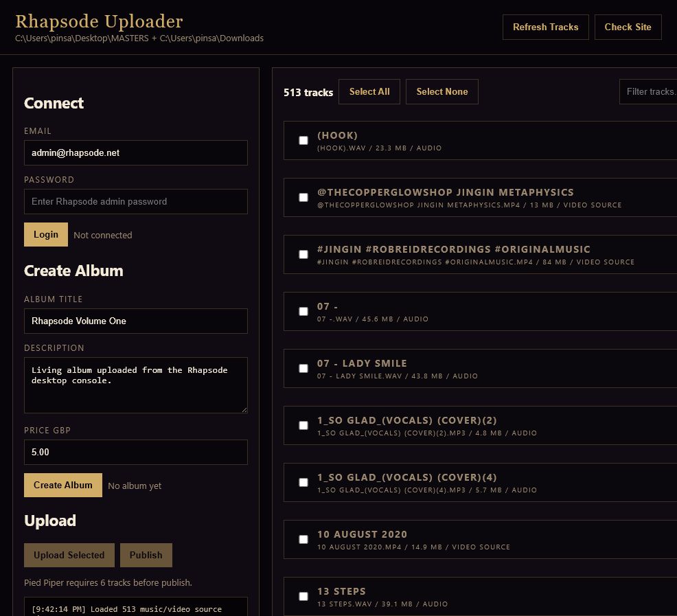Click '10 AUGUST 2020' track title
The image size is (677, 616).
(362, 534)
